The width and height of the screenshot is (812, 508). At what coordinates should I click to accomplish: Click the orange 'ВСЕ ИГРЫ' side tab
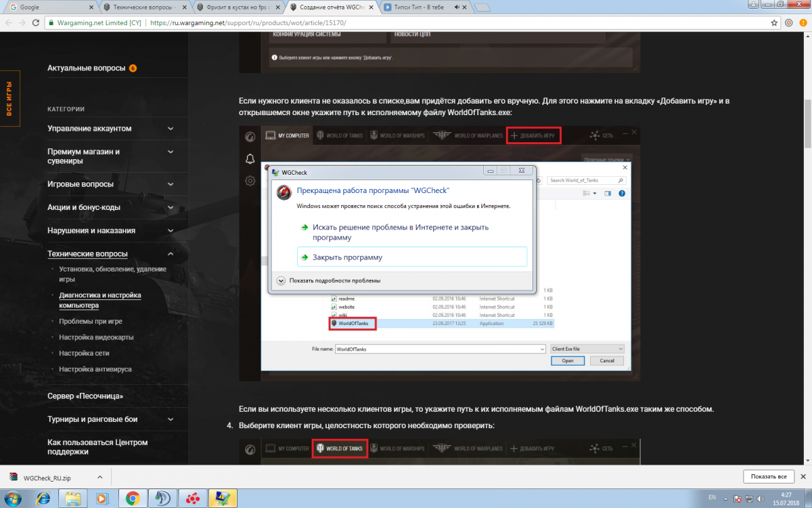tap(9, 98)
